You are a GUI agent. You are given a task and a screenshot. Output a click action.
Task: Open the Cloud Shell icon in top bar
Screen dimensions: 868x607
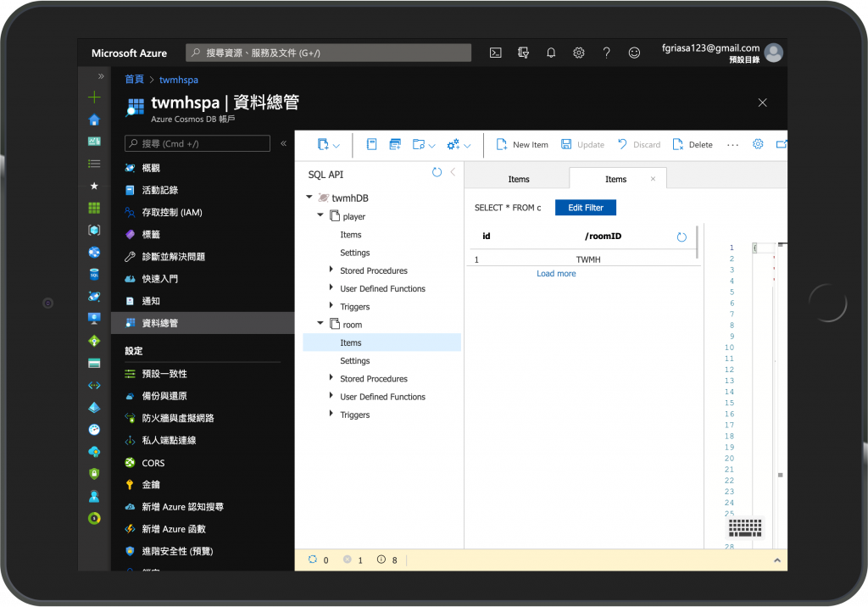pyautogui.click(x=495, y=53)
